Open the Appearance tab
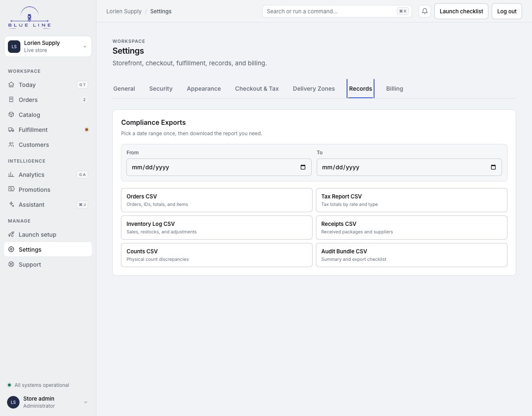 (204, 89)
